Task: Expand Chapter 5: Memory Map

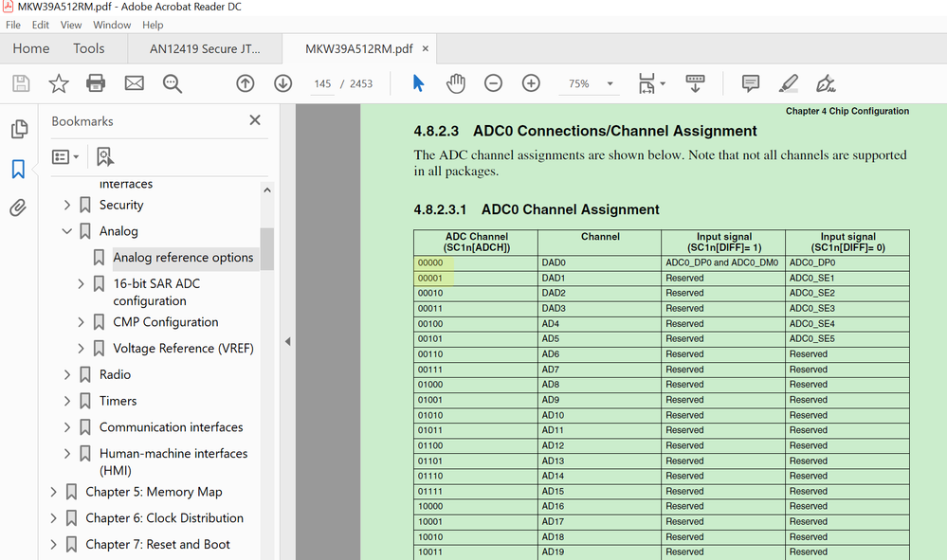Action: 53,492
